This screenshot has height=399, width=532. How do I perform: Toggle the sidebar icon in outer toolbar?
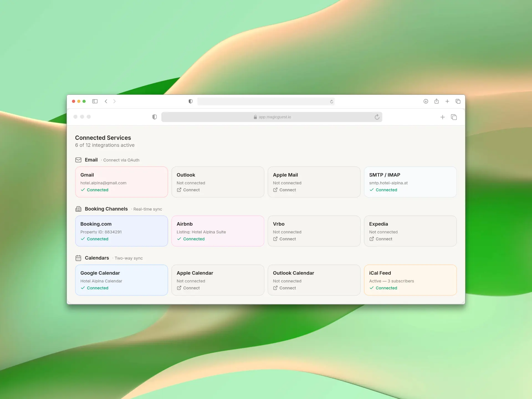95,101
